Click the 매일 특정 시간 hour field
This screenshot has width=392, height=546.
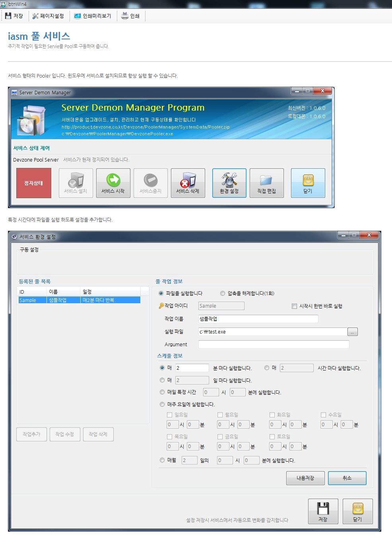point(211,392)
